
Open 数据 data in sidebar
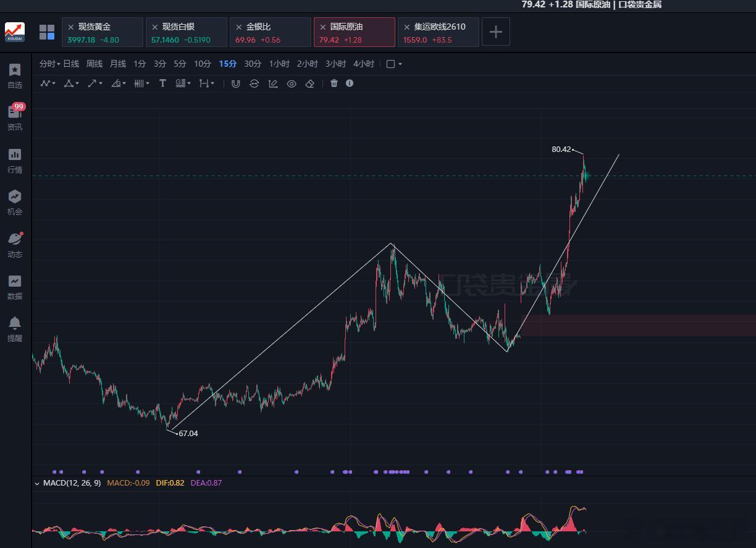(x=15, y=287)
